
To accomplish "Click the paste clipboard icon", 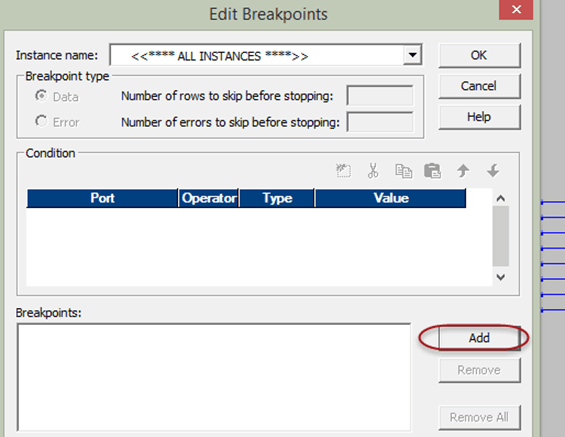I will [432, 171].
